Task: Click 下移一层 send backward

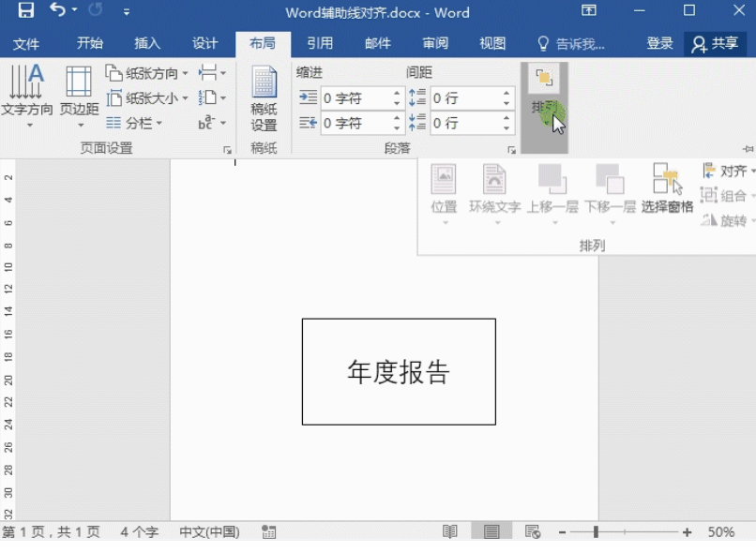Action: click(611, 195)
